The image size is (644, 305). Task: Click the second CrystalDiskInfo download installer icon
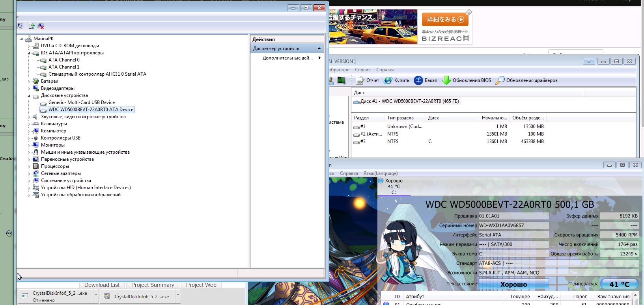[x=107, y=296]
